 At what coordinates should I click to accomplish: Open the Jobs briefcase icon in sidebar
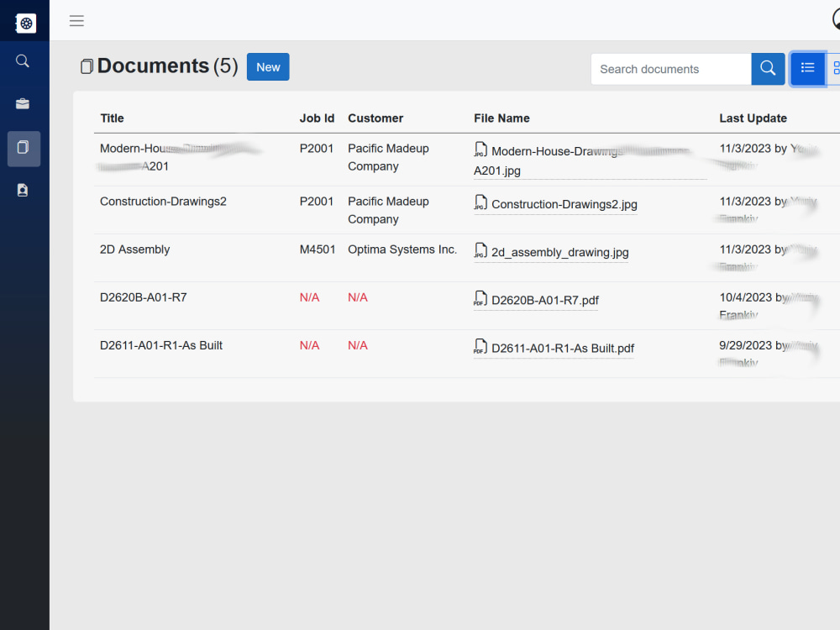[23, 103]
